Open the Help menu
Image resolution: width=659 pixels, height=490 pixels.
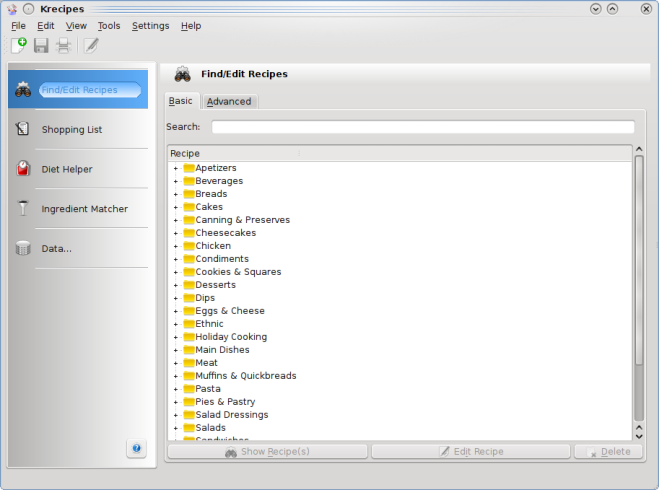[191, 26]
